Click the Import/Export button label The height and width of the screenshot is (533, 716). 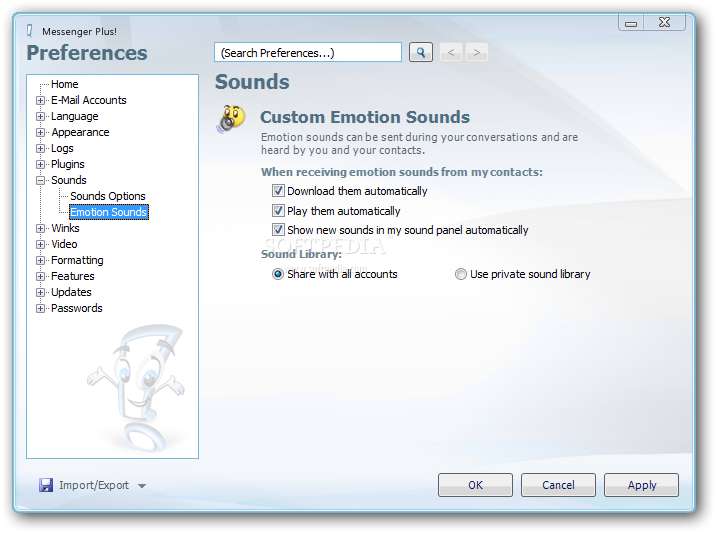pyautogui.click(x=94, y=485)
